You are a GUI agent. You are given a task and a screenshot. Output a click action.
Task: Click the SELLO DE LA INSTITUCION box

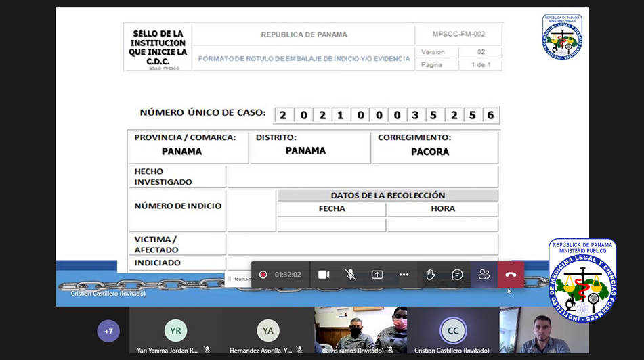click(x=158, y=47)
